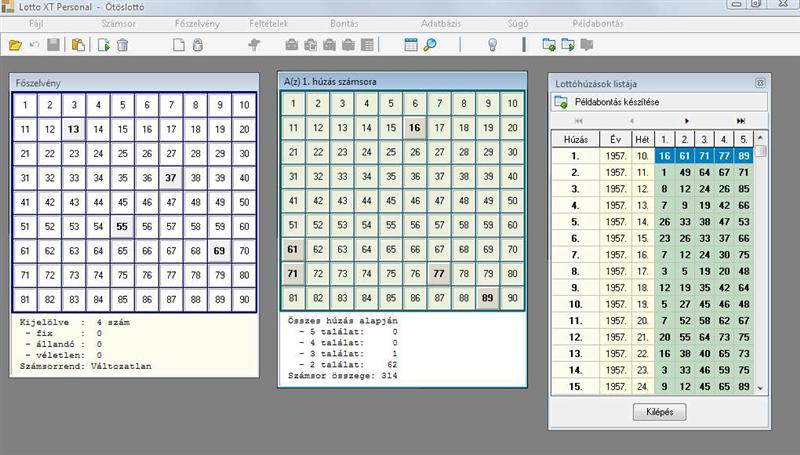
Task: Open the Főszelvény menu
Action: coord(197,23)
